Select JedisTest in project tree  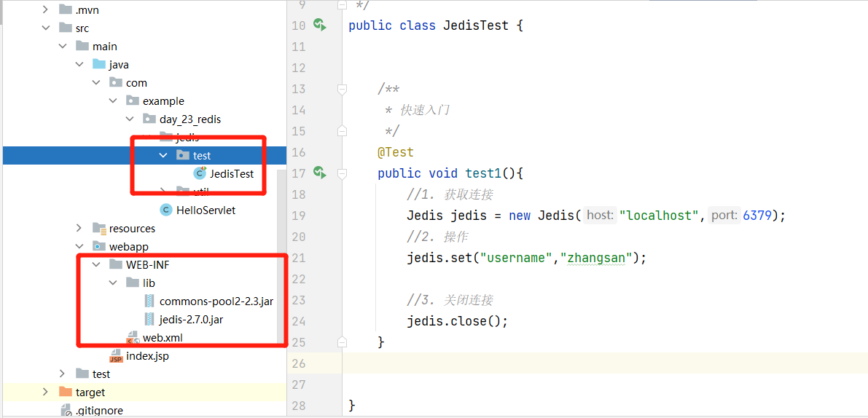click(x=231, y=173)
